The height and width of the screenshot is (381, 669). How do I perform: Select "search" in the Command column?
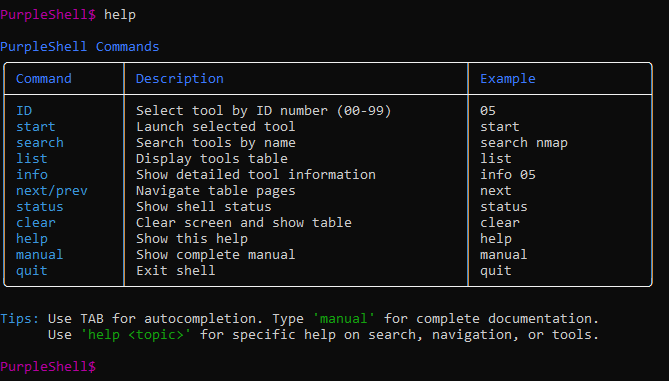pyautogui.click(x=40, y=143)
